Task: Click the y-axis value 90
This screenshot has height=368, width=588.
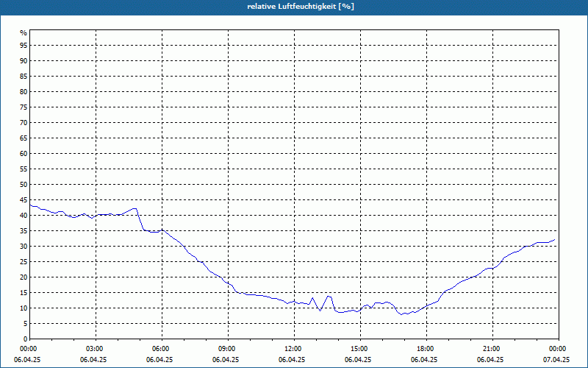Action: coord(24,61)
